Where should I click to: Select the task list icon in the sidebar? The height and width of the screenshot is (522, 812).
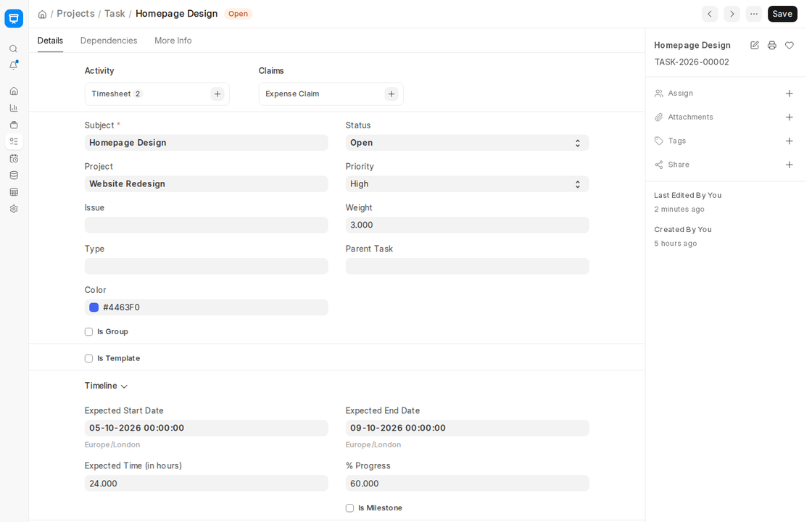14,141
